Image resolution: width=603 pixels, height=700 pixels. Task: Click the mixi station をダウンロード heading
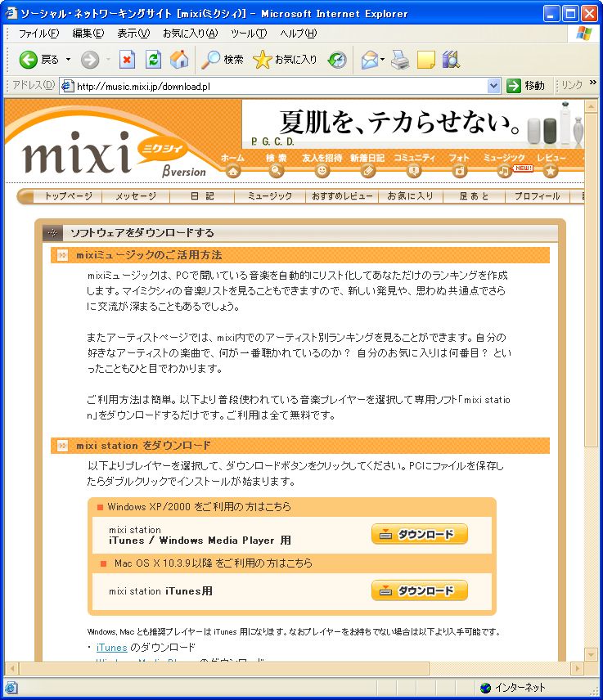tap(143, 446)
